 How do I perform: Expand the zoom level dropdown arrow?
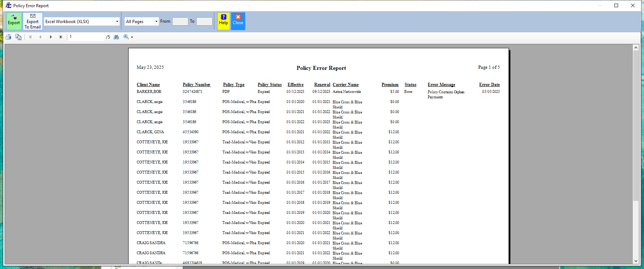click(x=132, y=37)
